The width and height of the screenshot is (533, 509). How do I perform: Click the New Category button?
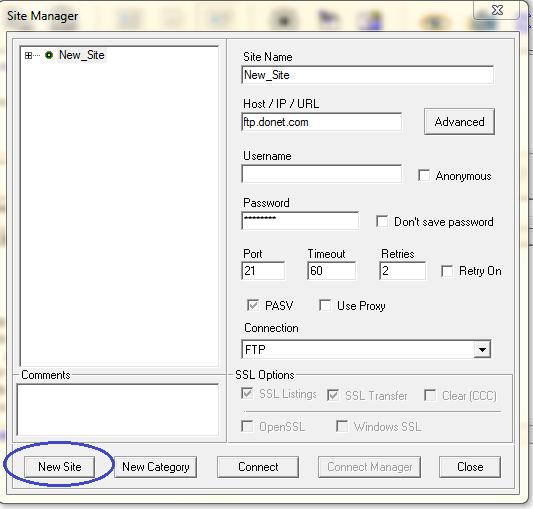tap(156, 467)
